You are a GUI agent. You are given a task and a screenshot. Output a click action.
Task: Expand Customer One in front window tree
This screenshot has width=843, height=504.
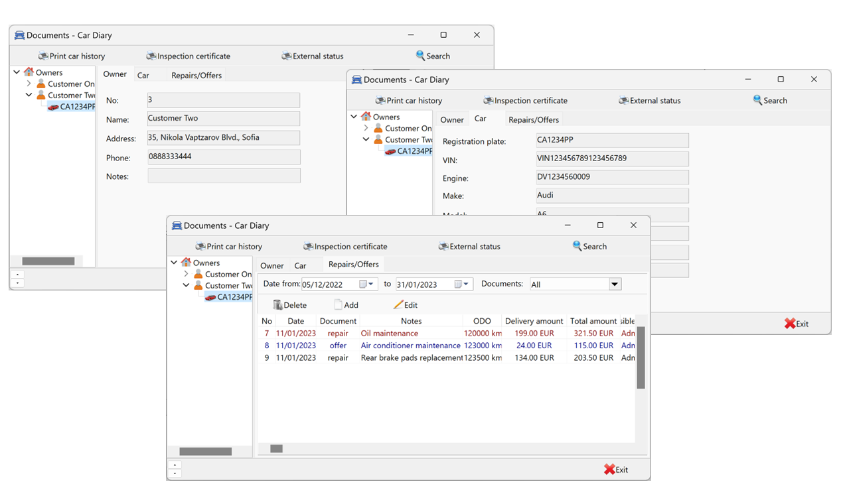click(x=186, y=274)
